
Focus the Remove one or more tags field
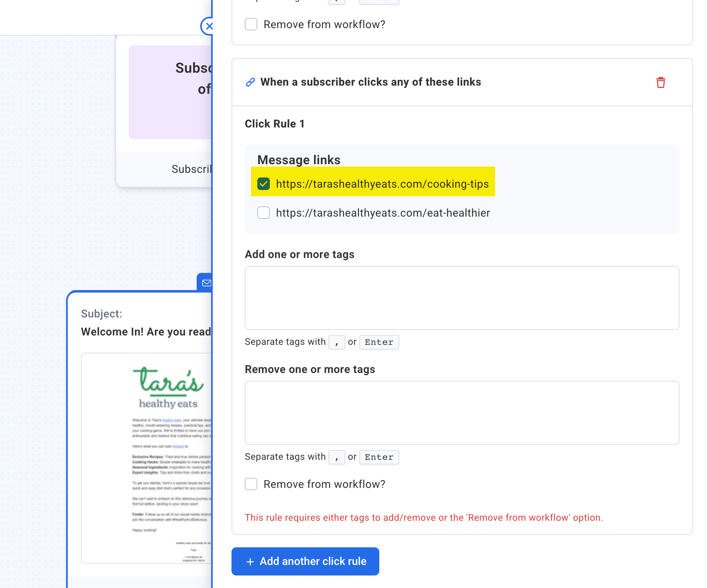(462, 413)
